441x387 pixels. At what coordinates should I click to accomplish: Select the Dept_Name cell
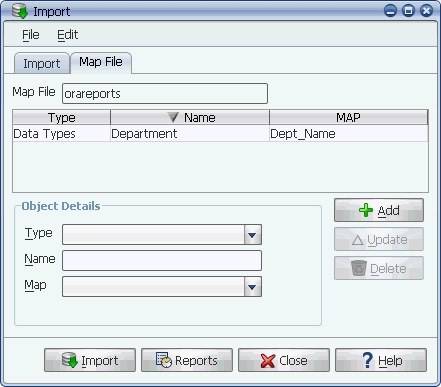[348, 134]
